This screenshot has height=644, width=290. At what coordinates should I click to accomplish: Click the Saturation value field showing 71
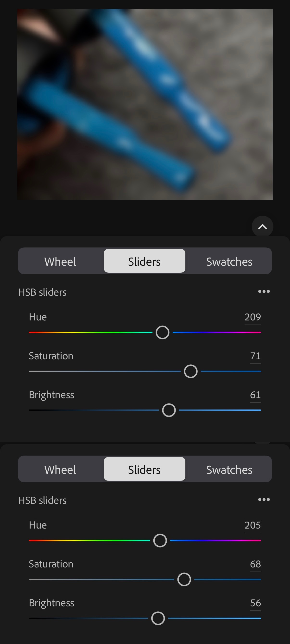(255, 356)
